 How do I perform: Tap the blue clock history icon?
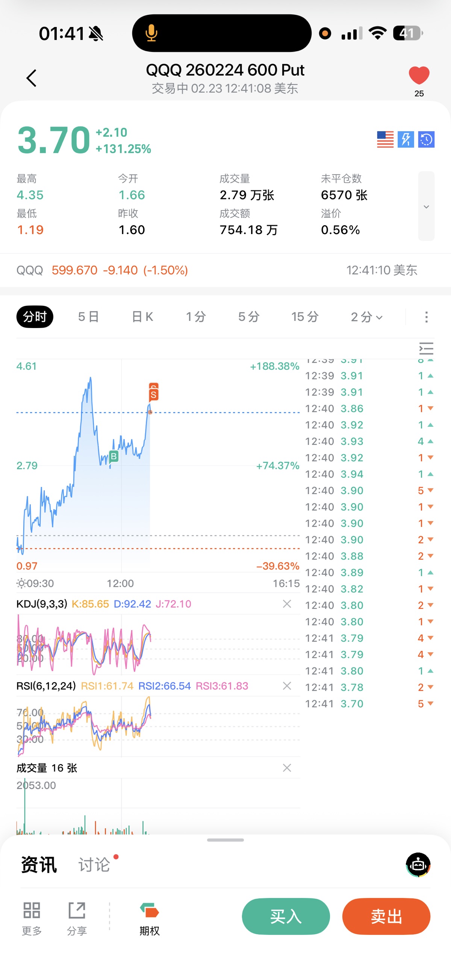(x=426, y=139)
